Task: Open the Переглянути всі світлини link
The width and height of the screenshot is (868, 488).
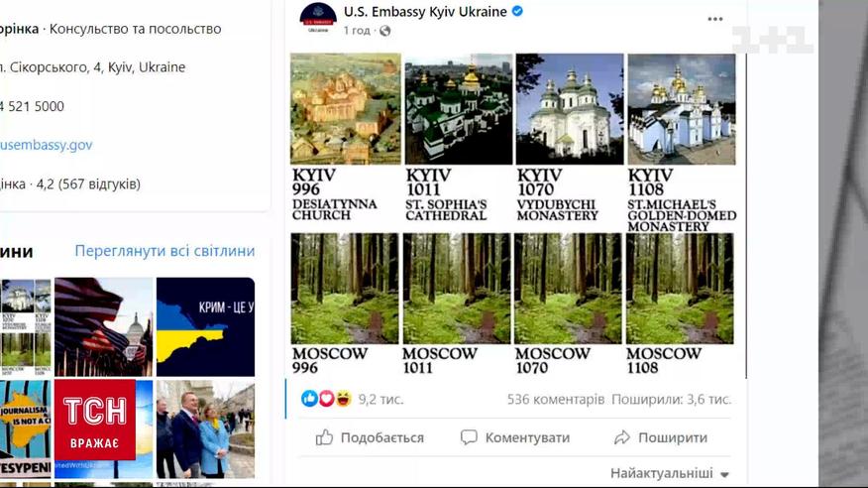Action: coord(164,251)
